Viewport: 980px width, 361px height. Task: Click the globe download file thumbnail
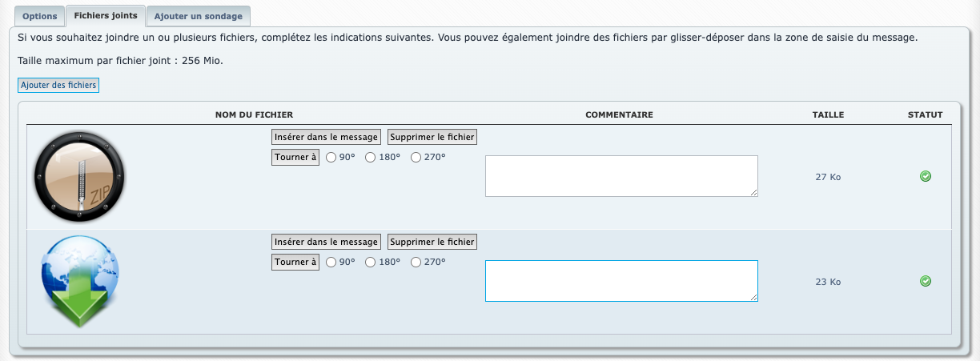tap(80, 281)
